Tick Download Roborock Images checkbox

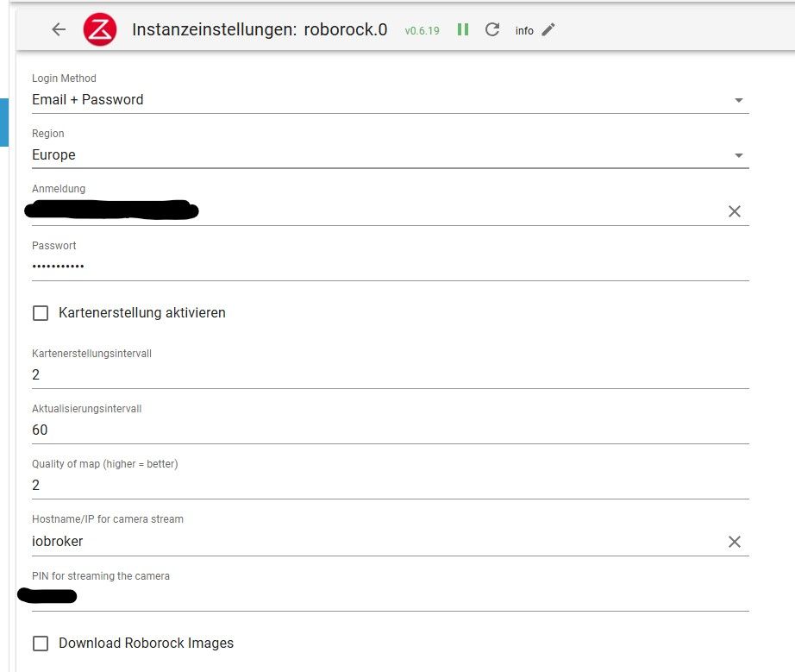click(x=41, y=644)
